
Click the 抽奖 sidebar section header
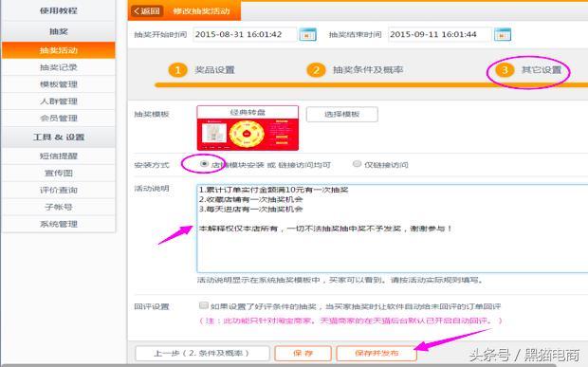(59, 31)
